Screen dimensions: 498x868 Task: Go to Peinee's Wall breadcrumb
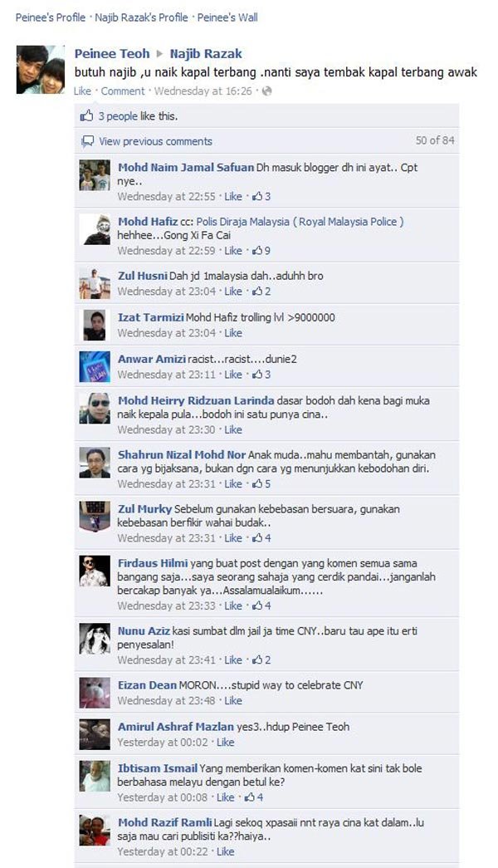pyautogui.click(x=227, y=17)
